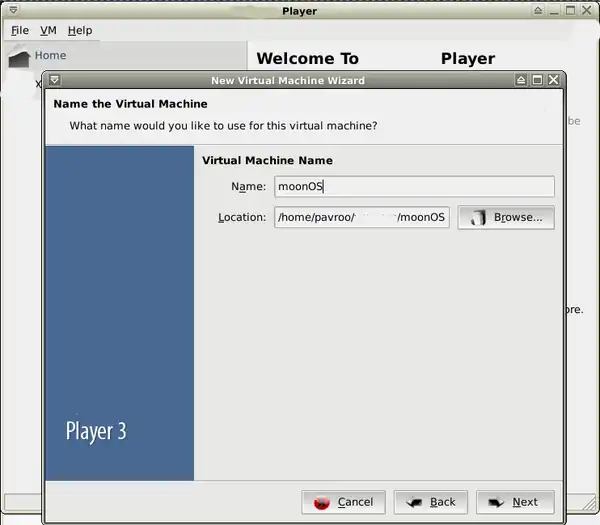The image size is (600, 525).
Task: Open the File menu
Action: click(20, 31)
